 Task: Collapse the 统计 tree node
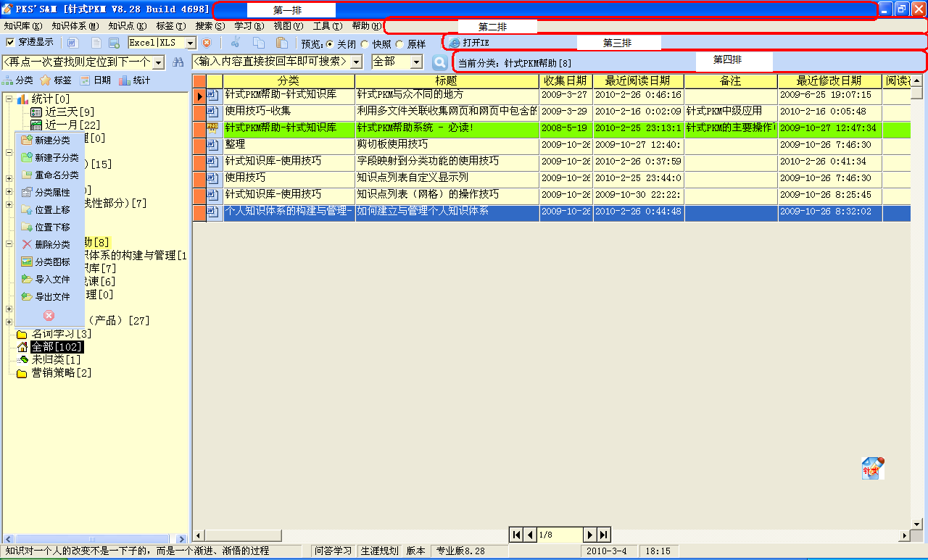[x=9, y=99]
